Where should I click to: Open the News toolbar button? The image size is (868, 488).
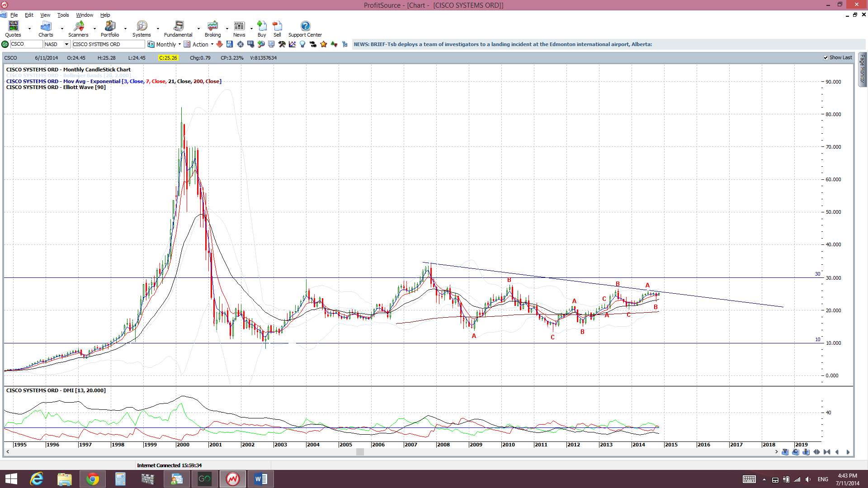pyautogui.click(x=239, y=29)
